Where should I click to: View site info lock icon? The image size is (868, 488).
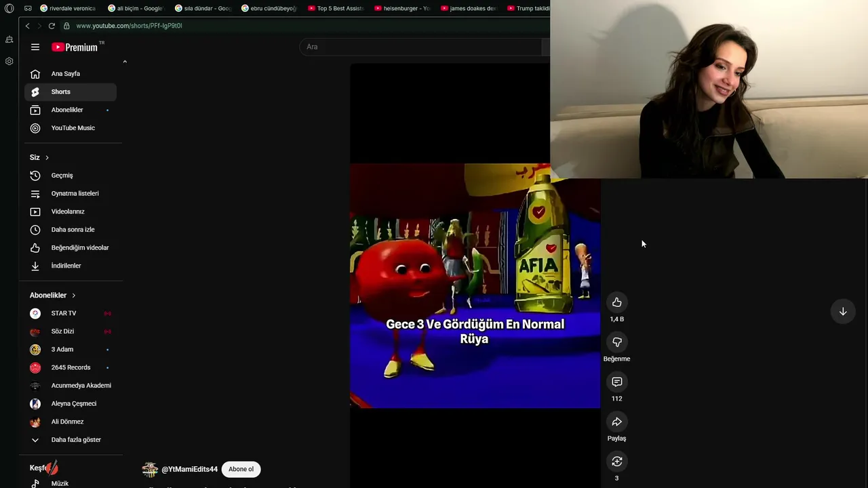[x=66, y=26]
